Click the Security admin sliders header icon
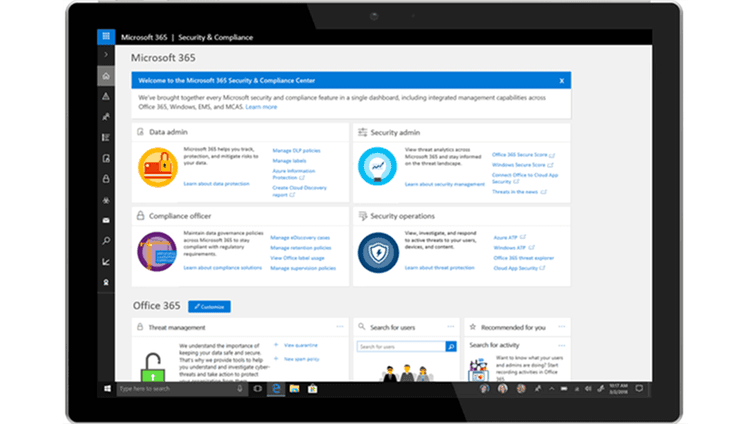The height and width of the screenshot is (424, 750). click(x=363, y=132)
